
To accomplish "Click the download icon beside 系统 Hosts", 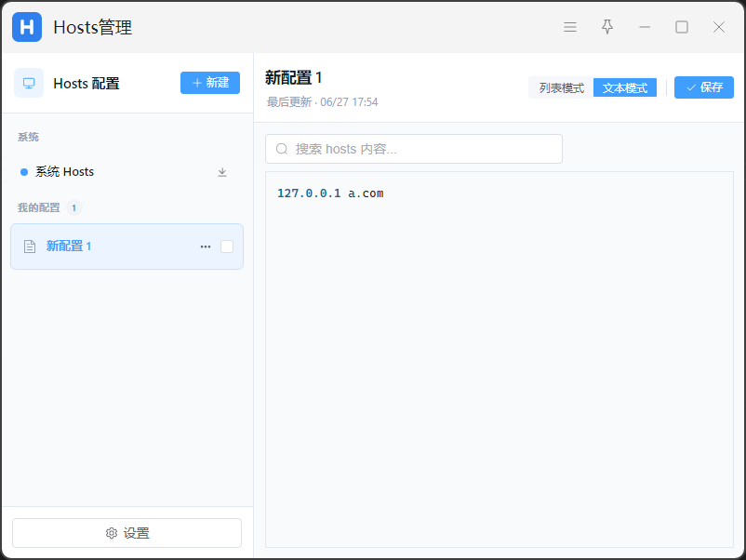I will (222, 172).
